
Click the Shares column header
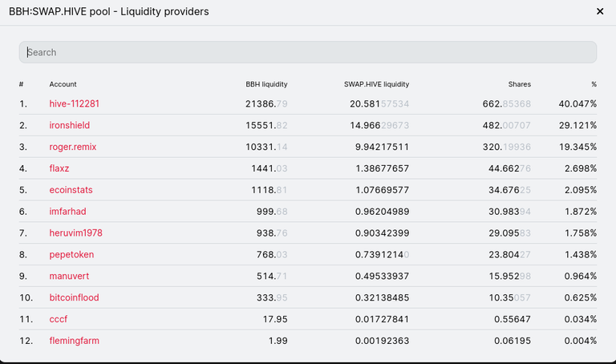click(520, 84)
